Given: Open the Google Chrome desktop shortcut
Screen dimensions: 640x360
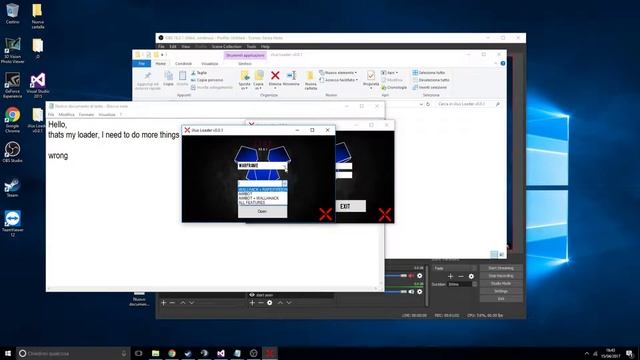Looking at the screenshot, I should point(12,120).
